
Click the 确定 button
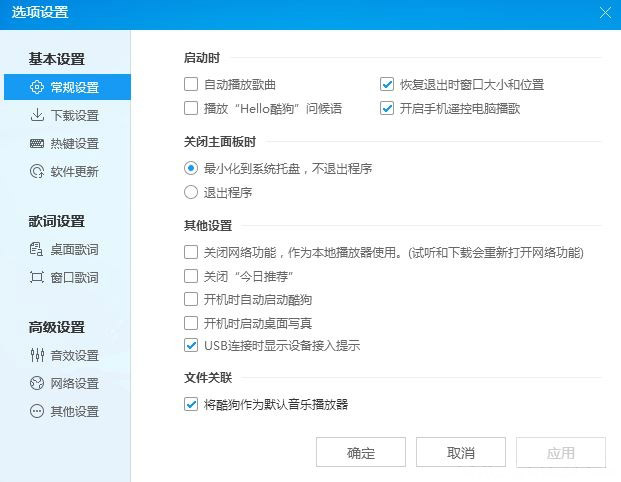(x=361, y=452)
